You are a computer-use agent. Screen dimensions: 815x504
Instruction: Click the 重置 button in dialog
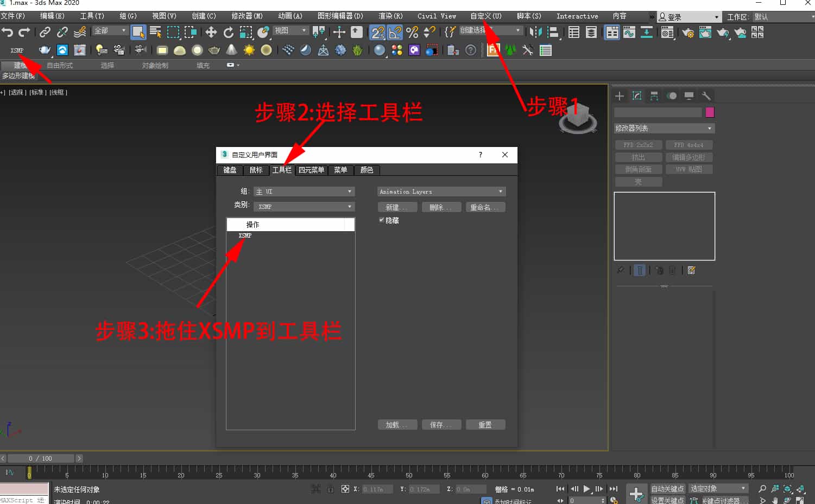485,425
